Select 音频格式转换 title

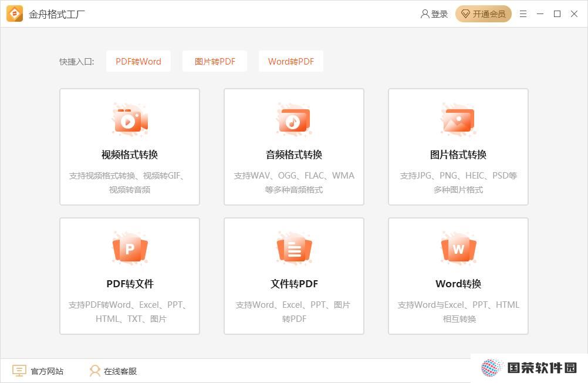coord(294,154)
